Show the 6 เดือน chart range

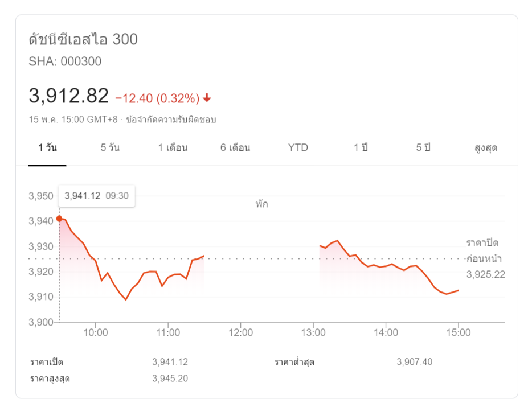(x=235, y=148)
